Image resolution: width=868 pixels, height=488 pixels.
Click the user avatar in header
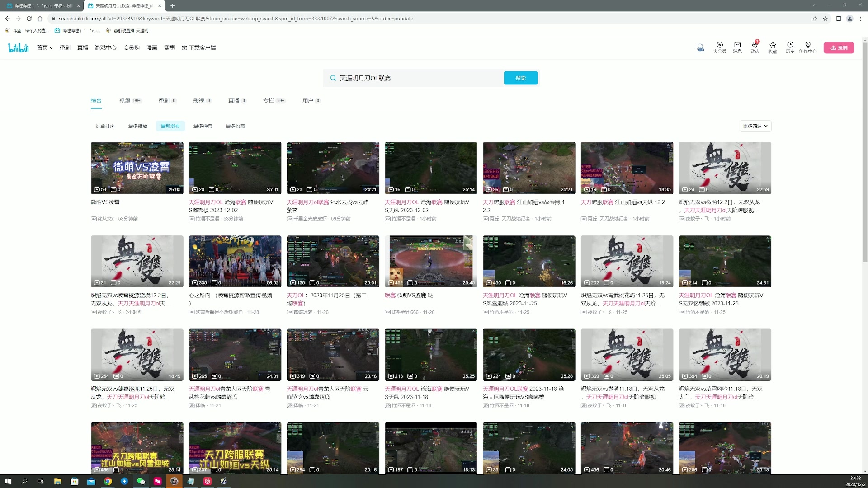700,47
